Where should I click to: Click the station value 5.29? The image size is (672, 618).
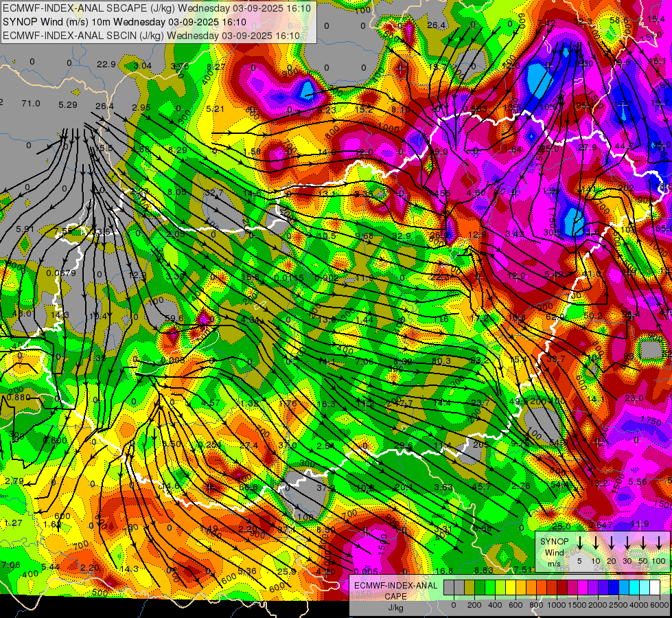coord(68,104)
